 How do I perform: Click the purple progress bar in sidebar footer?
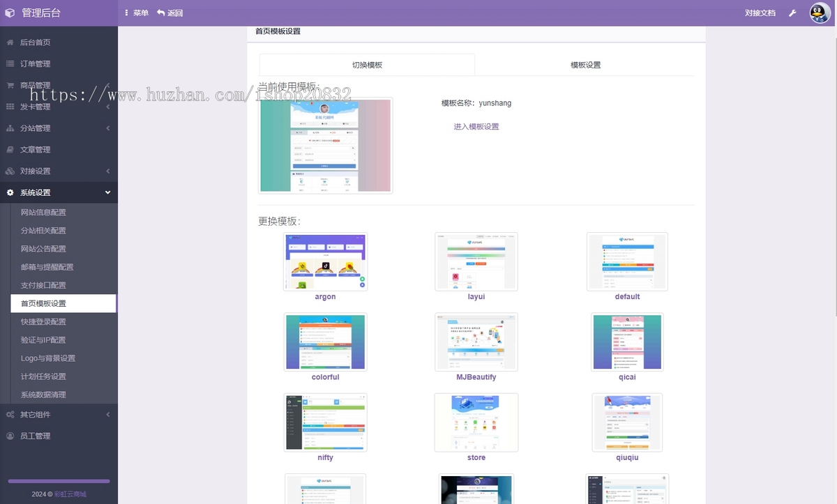59,481
